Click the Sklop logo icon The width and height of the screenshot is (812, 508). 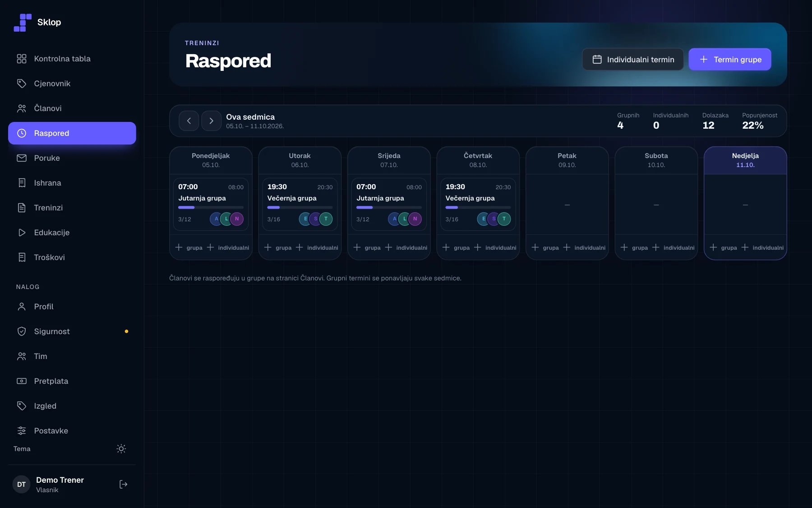pos(23,23)
